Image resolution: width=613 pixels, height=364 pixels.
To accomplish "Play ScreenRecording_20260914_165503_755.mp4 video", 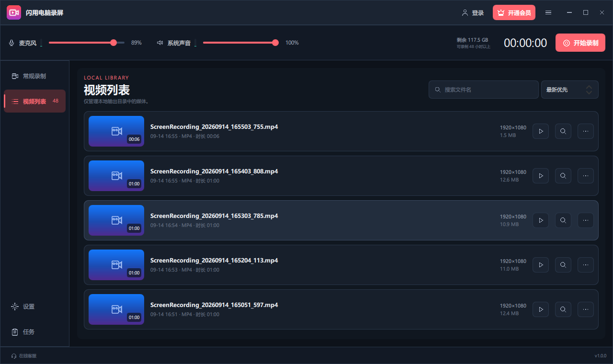I will click(541, 131).
